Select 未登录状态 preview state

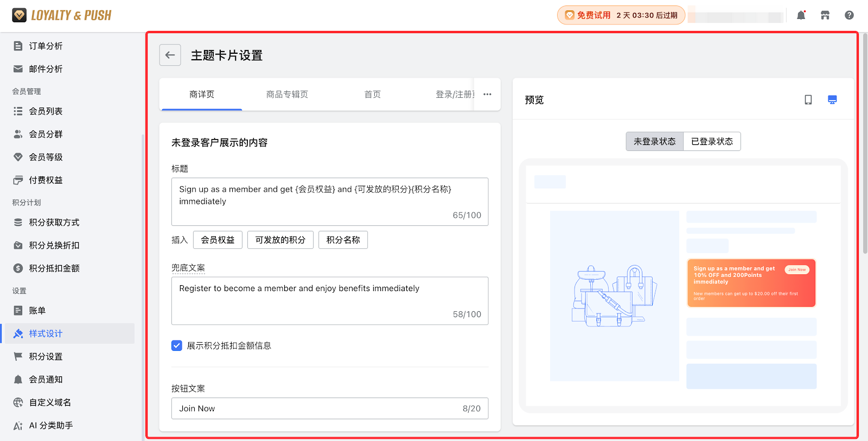[654, 141]
